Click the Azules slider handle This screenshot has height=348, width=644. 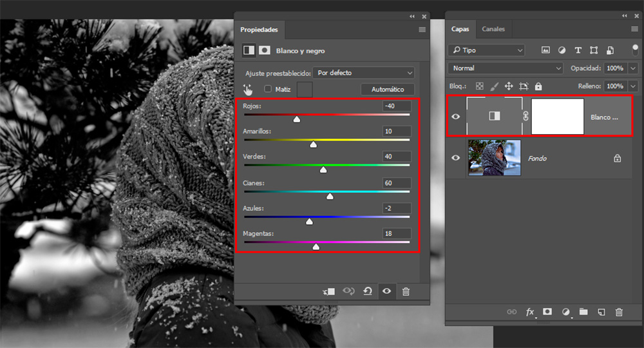pyautogui.click(x=309, y=222)
